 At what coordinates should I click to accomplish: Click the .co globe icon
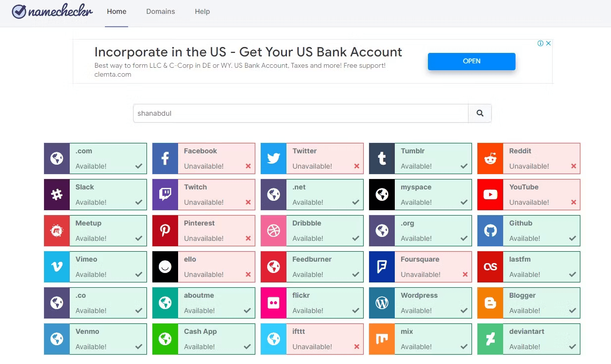(57, 303)
